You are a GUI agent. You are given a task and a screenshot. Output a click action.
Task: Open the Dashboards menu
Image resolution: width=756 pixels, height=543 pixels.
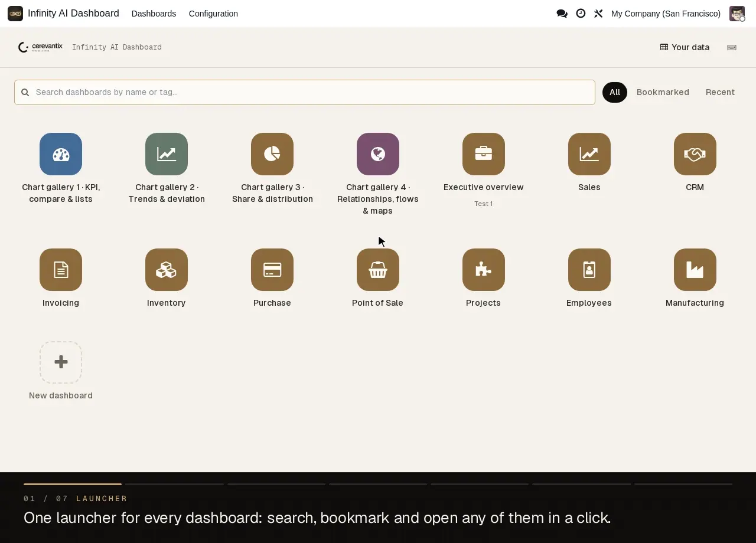click(x=154, y=14)
